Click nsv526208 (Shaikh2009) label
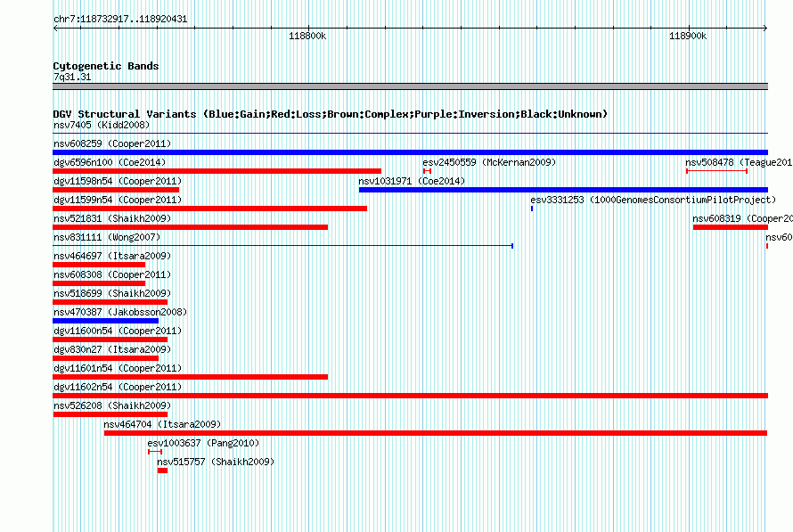The image size is (793, 532). click(x=112, y=405)
